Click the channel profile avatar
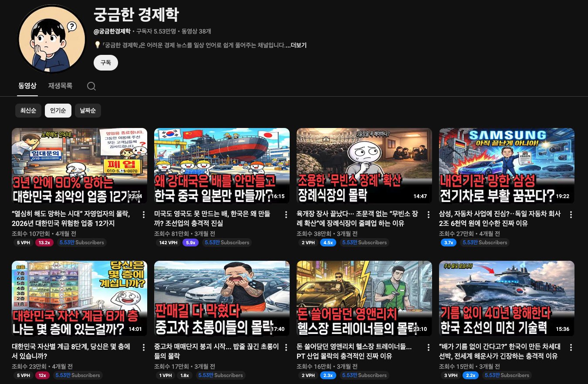This screenshot has width=588, height=384. click(53, 40)
